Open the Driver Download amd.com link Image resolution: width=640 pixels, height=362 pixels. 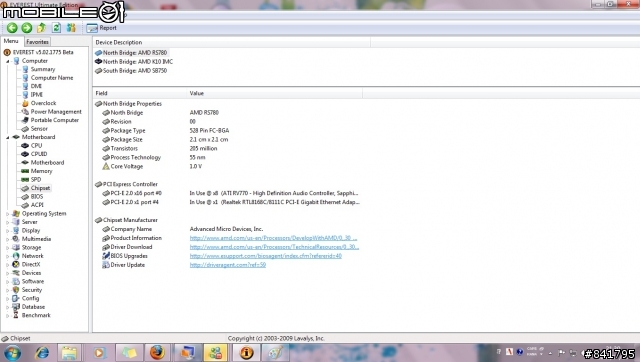(x=274, y=247)
